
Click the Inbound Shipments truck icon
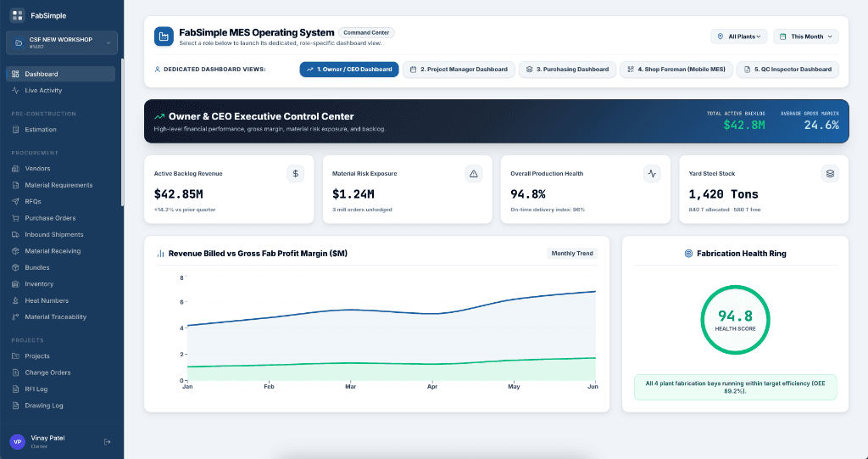[15, 234]
